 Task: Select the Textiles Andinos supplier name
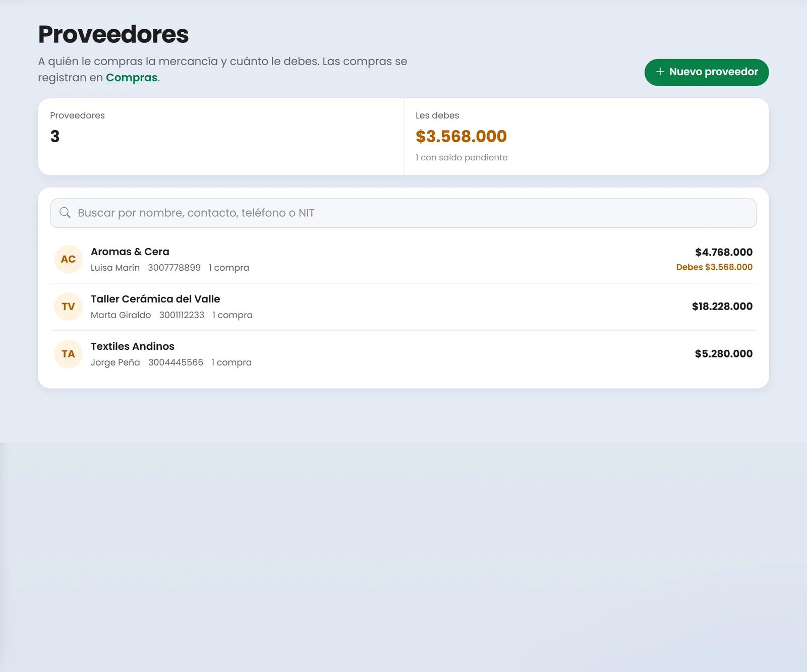pos(133,346)
